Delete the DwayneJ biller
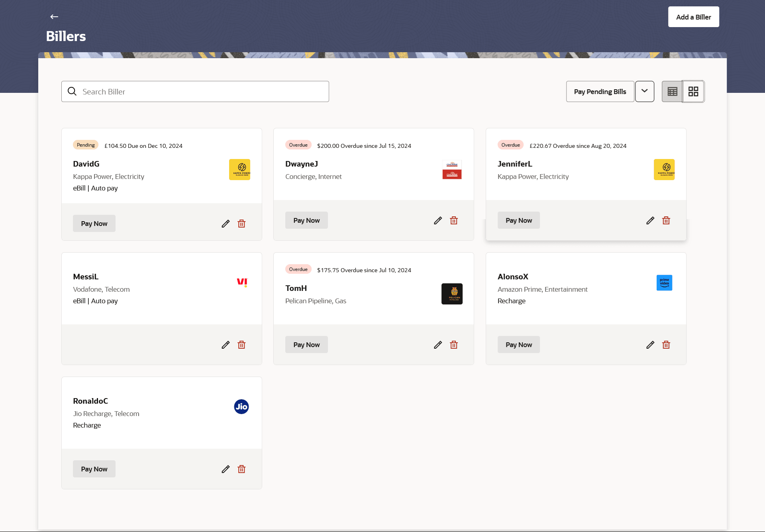The width and height of the screenshot is (765, 532). click(x=454, y=220)
